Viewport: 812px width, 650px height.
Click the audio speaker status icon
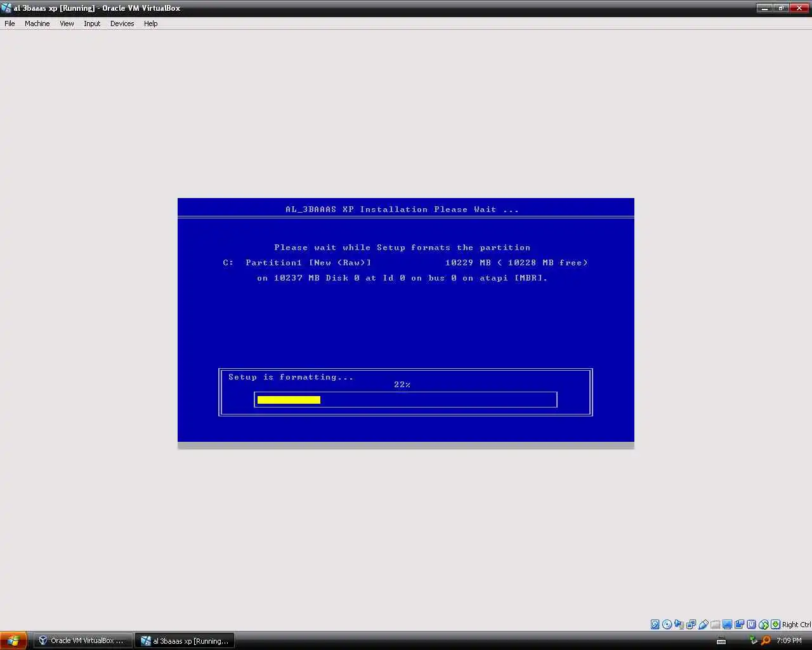coord(679,625)
